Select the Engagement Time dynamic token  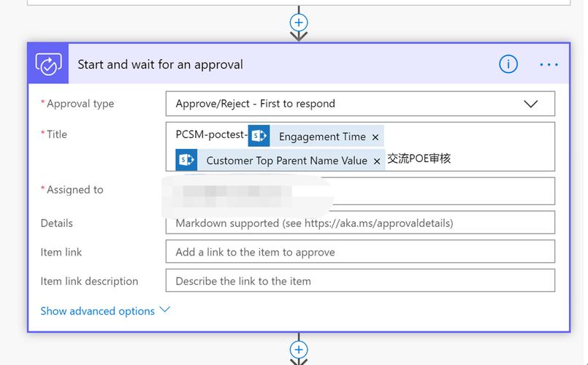(x=316, y=136)
